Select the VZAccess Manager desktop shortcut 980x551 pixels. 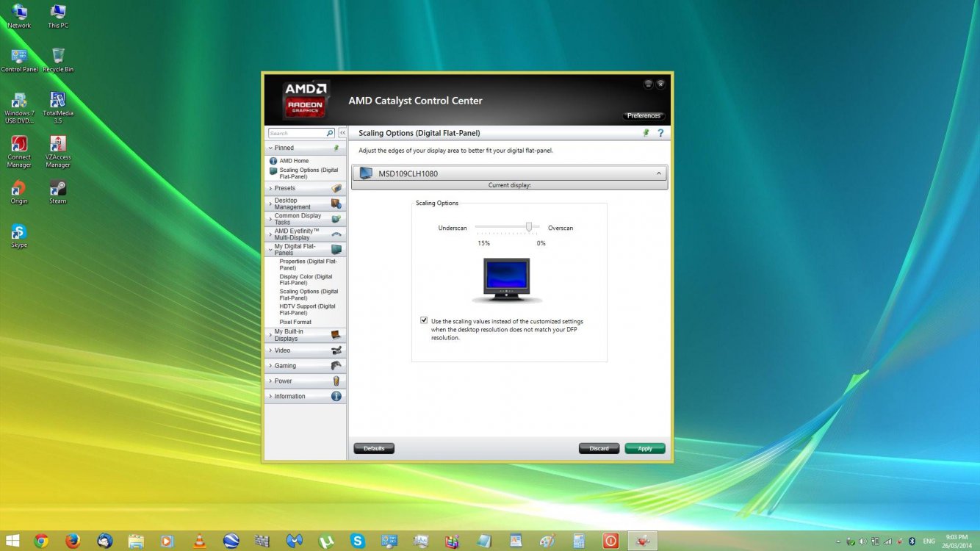(x=58, y=151)
